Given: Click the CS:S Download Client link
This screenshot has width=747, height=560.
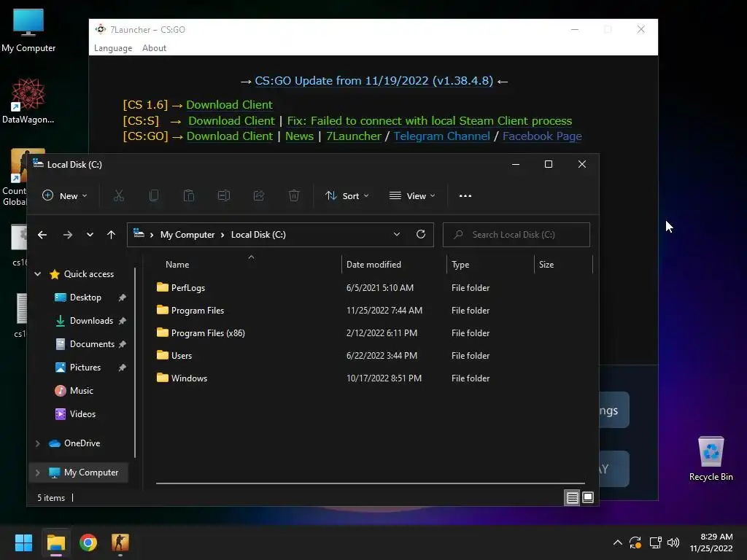Looking at the screenshot, I should click(x=231, y=121).
